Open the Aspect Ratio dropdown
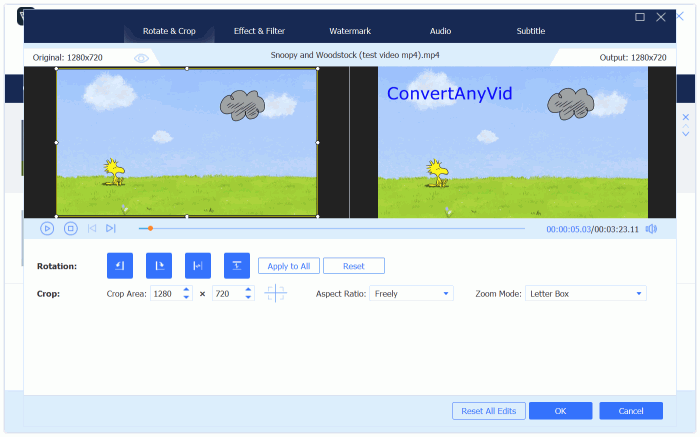Viewport: 700px width, 437px height. (411, 293)
